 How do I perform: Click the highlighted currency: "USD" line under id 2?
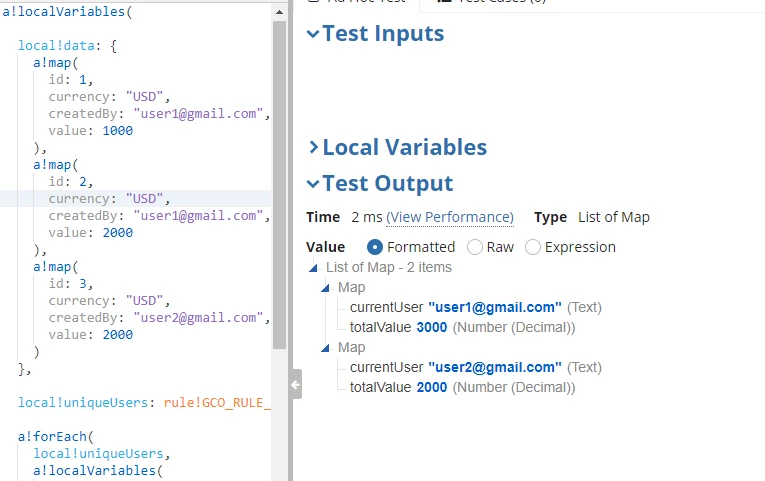pyautogui.click(x=109, y=199)
